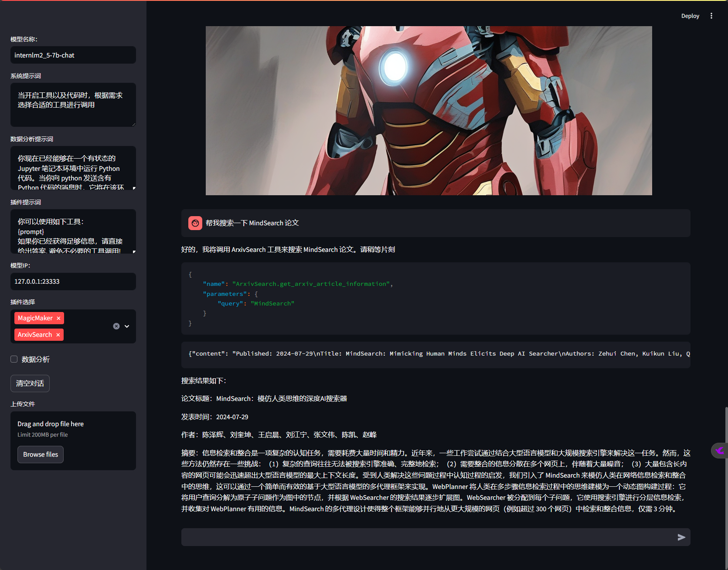The width and height of the screenshot is (728, 570).
Task: Edit the model name field
Action: coord(73,55)
